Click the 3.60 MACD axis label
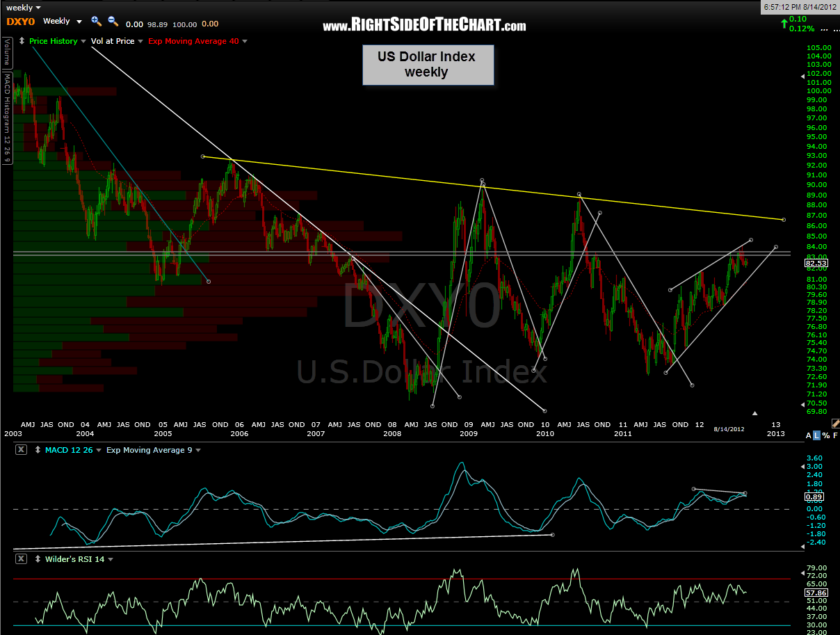The width and height of the screenshot is (840, 635). (x=816, y=458)
